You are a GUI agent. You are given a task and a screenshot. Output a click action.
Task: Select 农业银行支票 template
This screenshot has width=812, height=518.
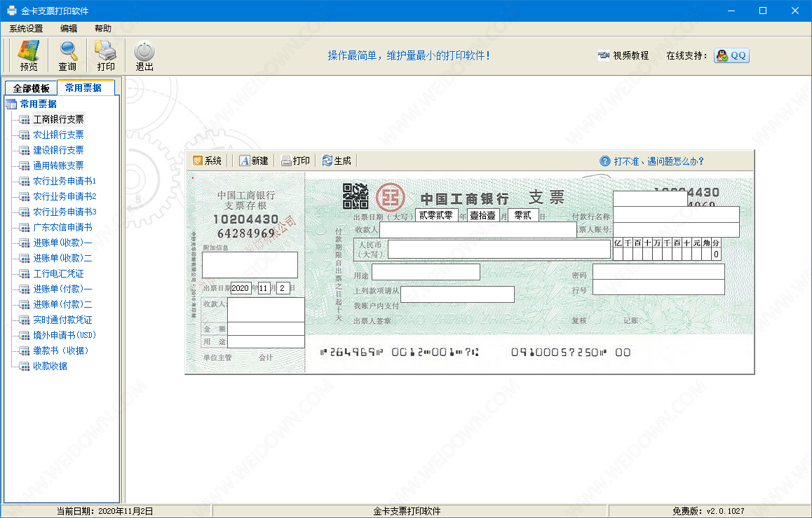58,135
